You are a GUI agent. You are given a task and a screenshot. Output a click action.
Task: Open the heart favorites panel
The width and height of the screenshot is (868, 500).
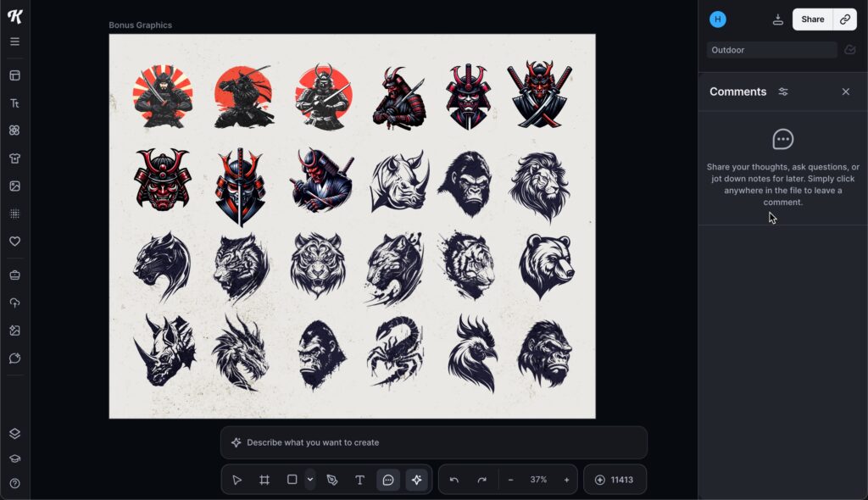pos(15,242)
